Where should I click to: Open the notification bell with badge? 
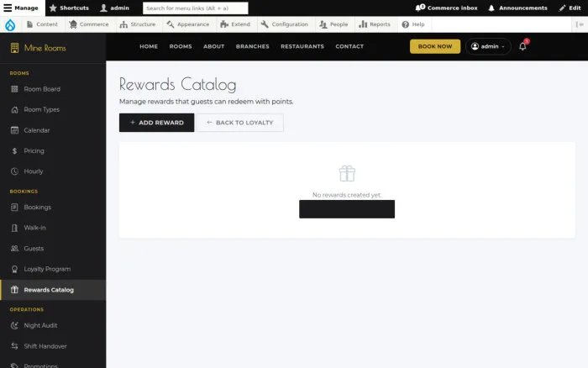(x=522, y=46)
